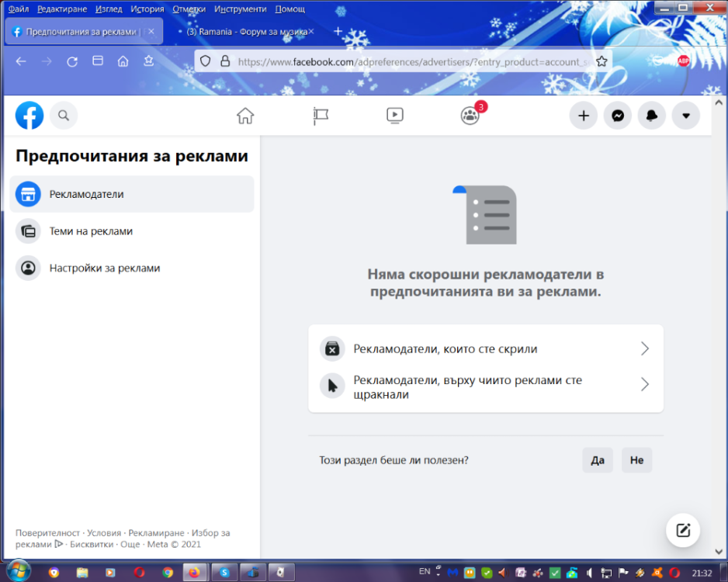Click the browser sidebar panel icon
The image size is (728, 582).
tap(98, 61)
